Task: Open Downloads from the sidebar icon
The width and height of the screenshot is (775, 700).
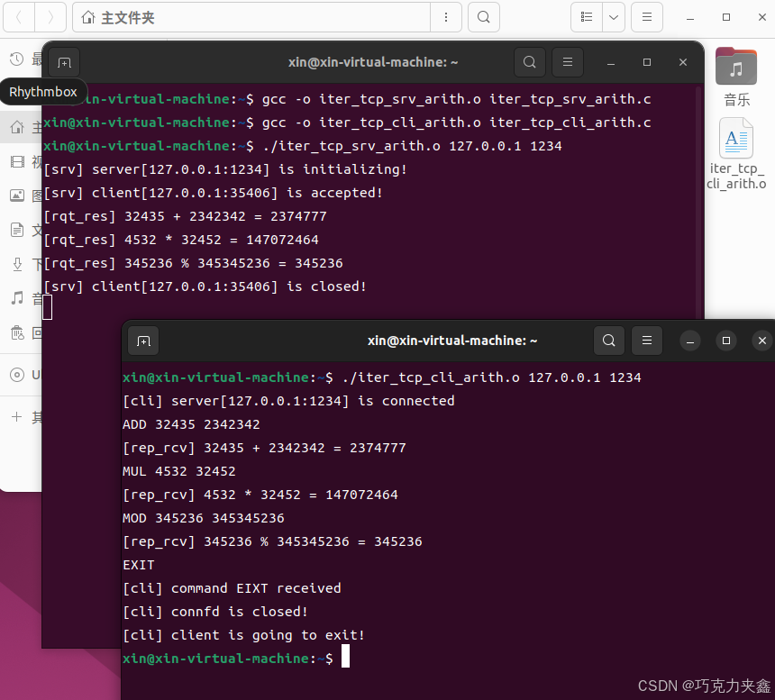Action: [17, 264]
